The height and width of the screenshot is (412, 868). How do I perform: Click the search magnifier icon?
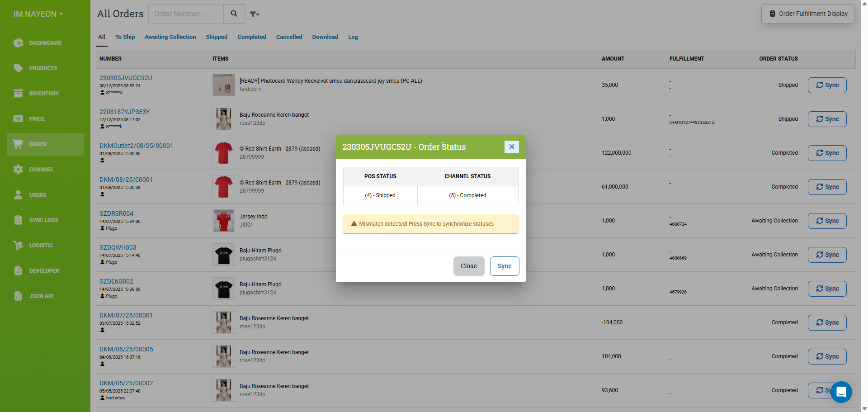click(x=234, y=14)
